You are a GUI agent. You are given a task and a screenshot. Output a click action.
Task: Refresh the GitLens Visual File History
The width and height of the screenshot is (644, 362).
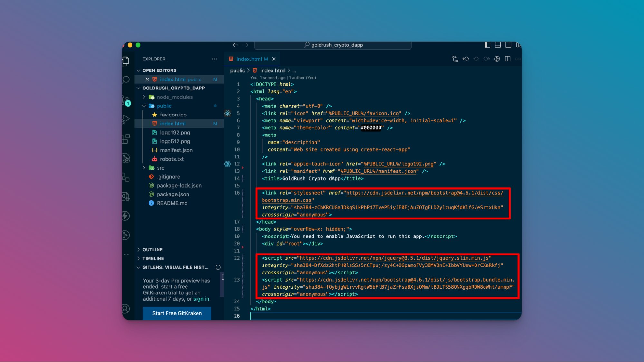(x=218, y=267)
